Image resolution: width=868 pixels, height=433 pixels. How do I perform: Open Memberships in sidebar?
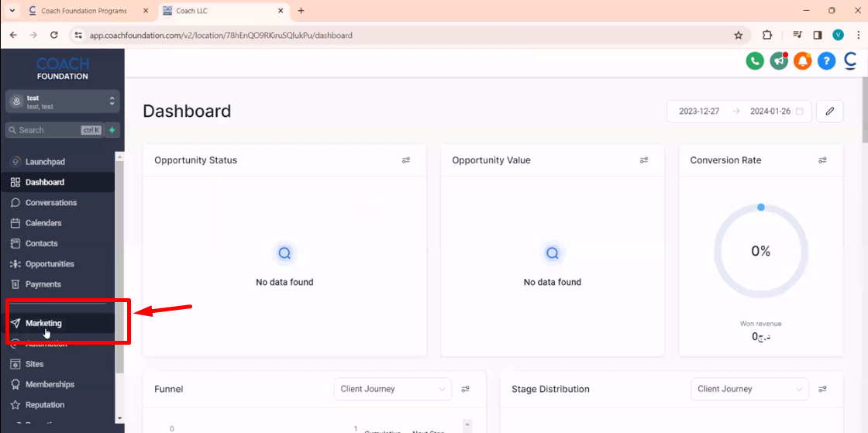(58, 384)
